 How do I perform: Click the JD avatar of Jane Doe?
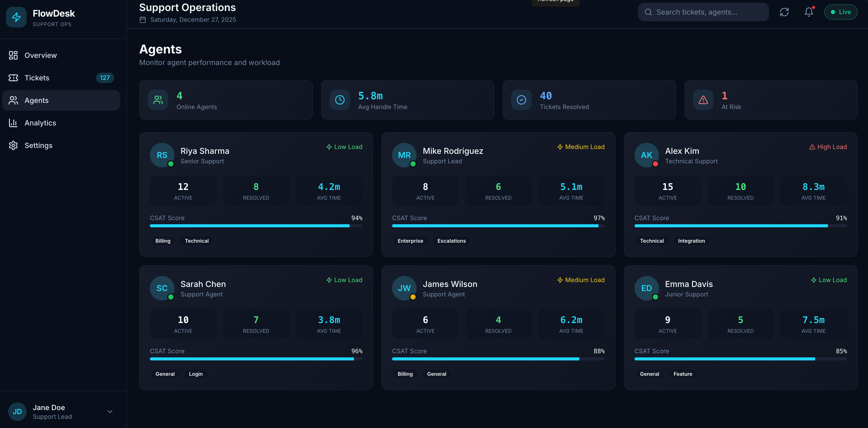[x=17, y=411]
